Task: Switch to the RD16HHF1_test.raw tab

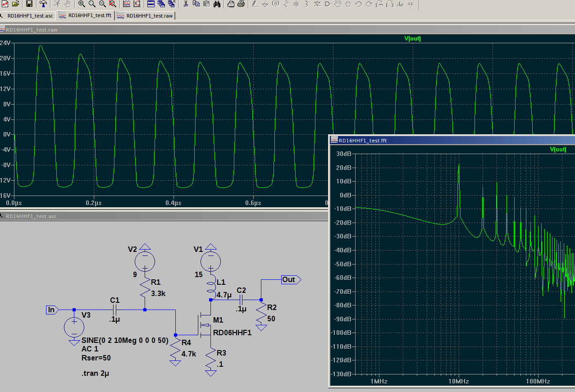Action: [x=146, y=15]
